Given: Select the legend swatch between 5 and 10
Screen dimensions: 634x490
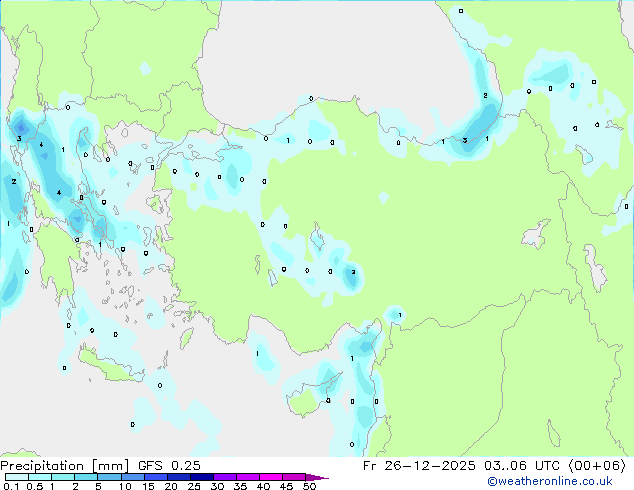Looking at the screenshot, I should point(109,477).
